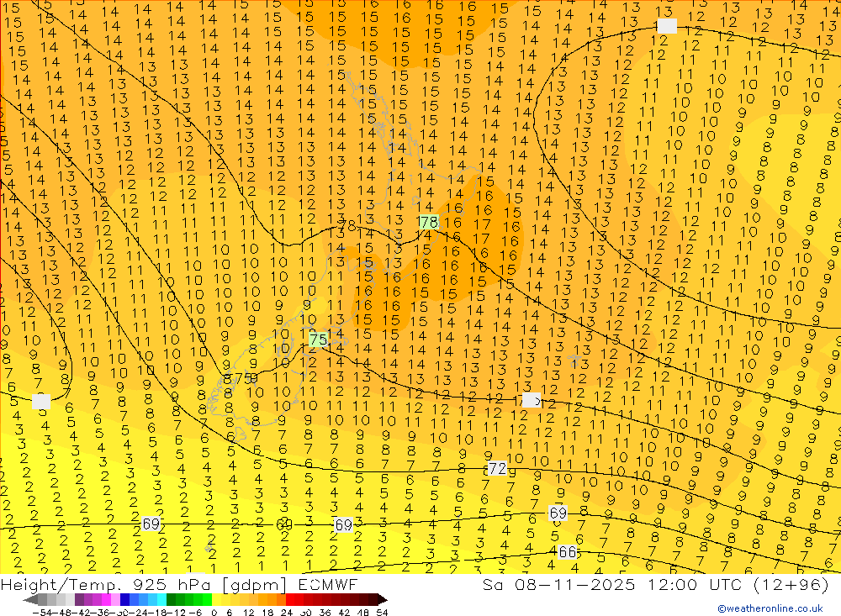Click the ECMWF model name

(328, 585)
